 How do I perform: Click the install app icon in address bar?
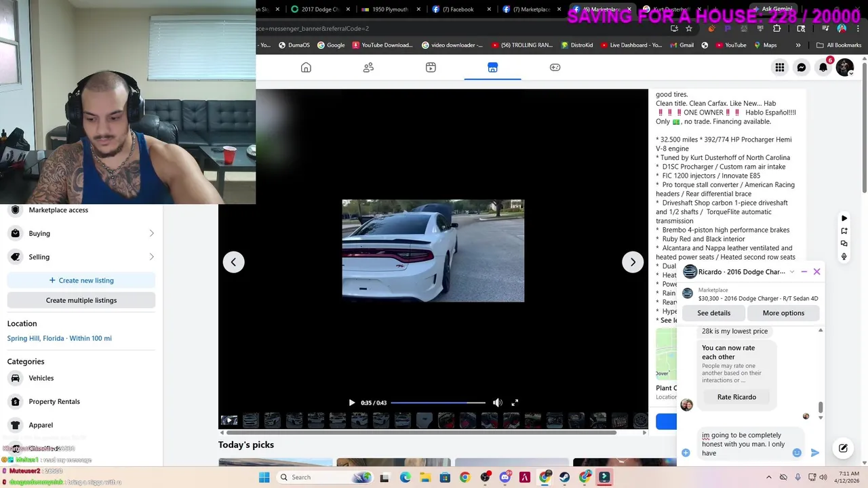coord(674,28)
